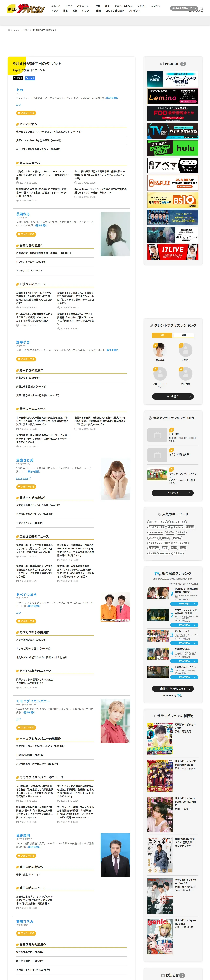This screenshot has height=980, width=210.
Task: Click the placeholder avatar of 久松夕子
Action: tap(186, 350)
